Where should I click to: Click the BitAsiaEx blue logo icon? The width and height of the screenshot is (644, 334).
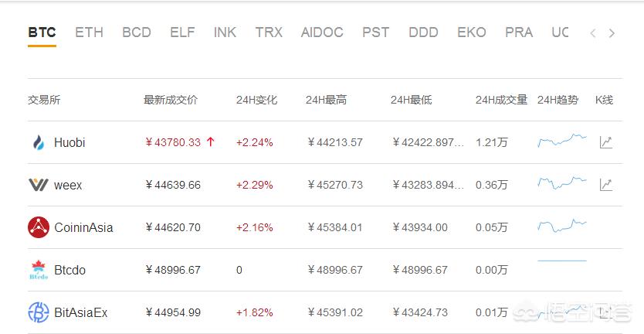pos(39,312)
